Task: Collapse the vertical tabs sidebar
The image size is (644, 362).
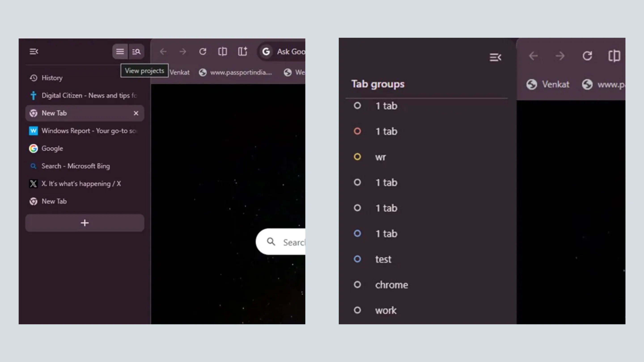Action: (34, 51)
